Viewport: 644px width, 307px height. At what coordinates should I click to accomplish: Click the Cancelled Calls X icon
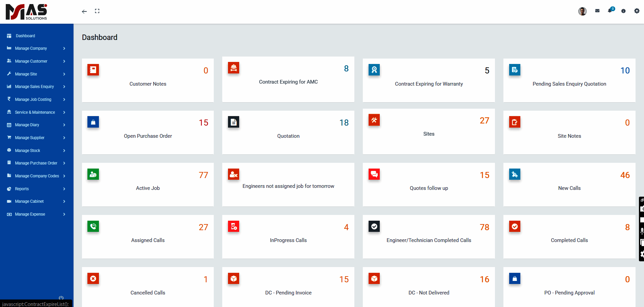point(93,279)
